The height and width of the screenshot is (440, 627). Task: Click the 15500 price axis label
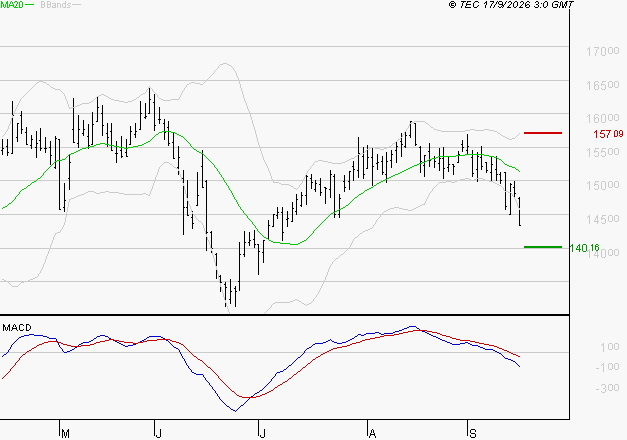point(603,152)
